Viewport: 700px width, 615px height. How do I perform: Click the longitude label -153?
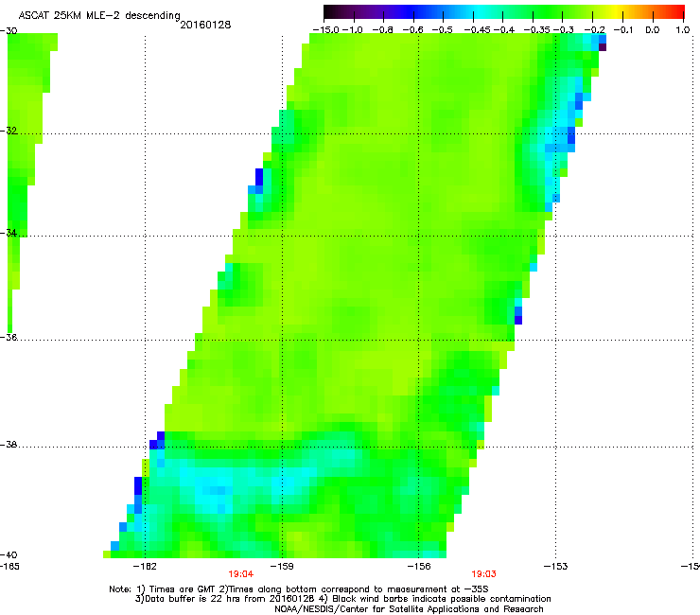click(556, 567)
